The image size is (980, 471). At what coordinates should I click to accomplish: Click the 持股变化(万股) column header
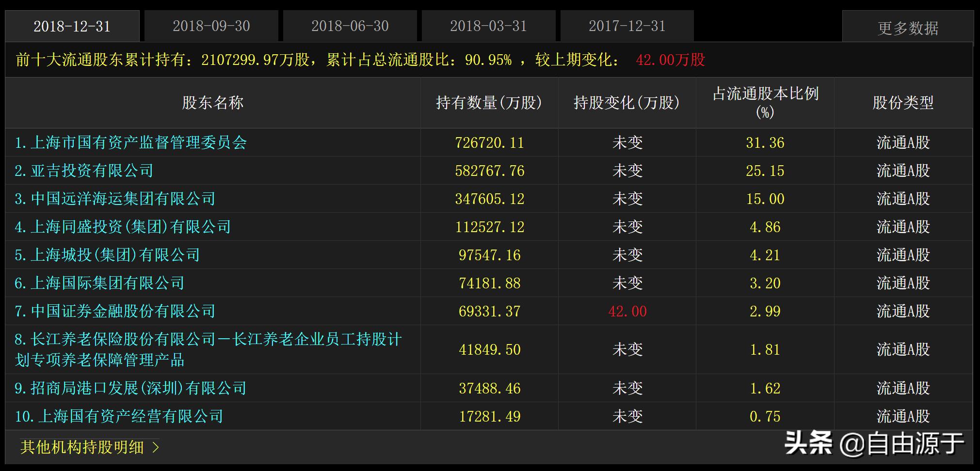pos(627,103)
